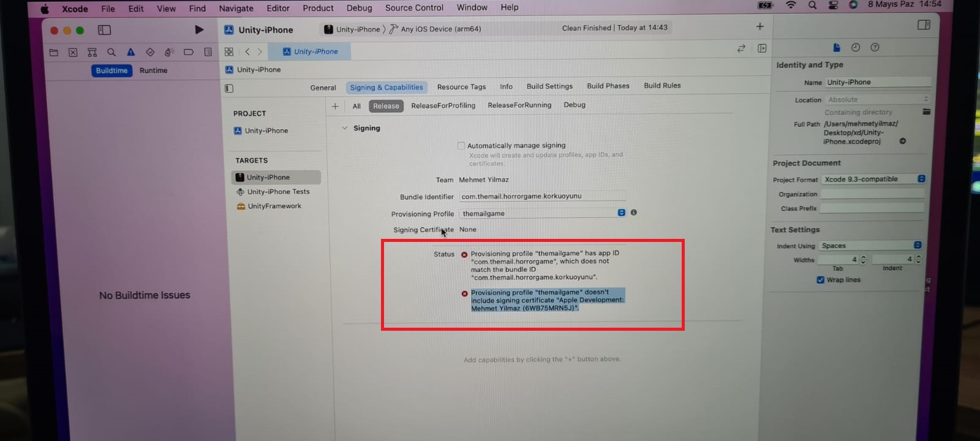
Task: Show the History inspector
Action: click(x=856, y=47)
